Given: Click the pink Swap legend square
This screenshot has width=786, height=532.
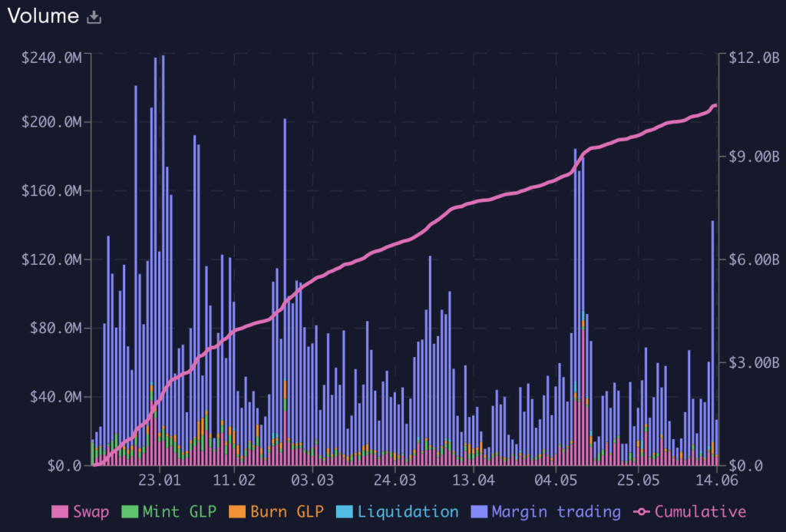Looking at the screenshot, I should (59, 511).
